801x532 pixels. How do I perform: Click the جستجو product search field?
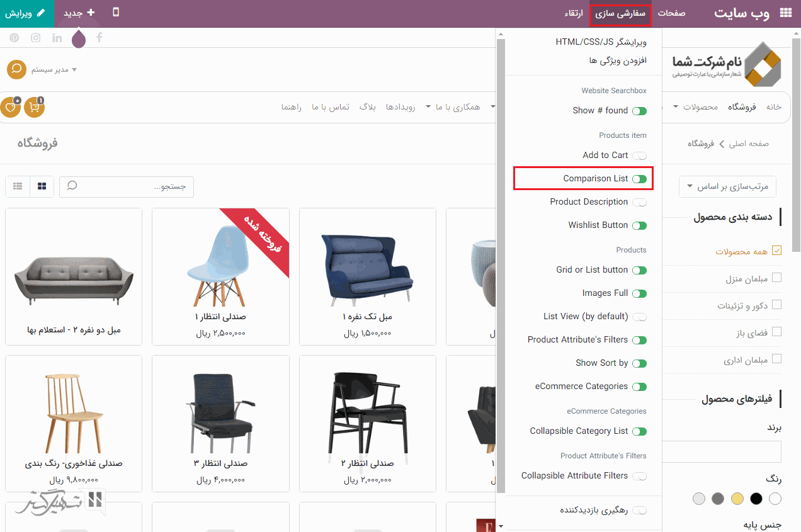click(x=127, y=186)
